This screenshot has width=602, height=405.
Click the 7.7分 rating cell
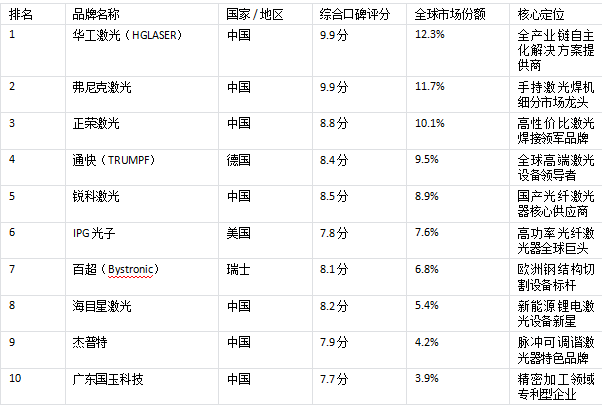point(335,379)
